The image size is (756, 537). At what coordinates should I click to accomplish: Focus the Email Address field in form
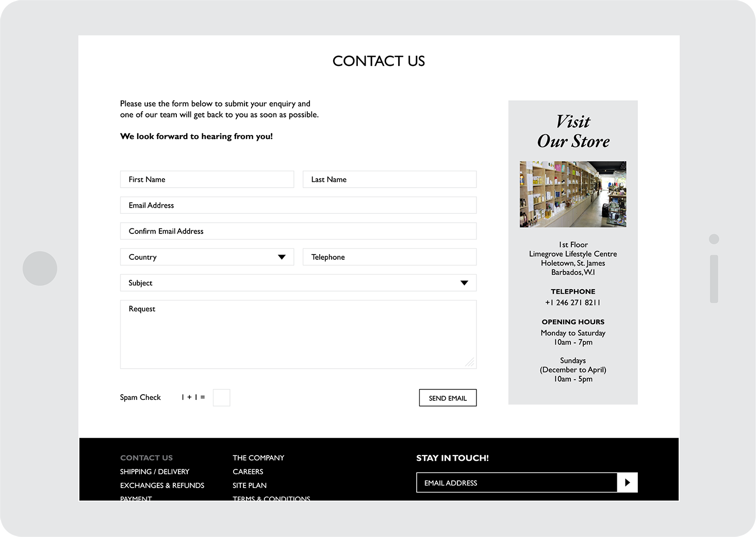298,205
